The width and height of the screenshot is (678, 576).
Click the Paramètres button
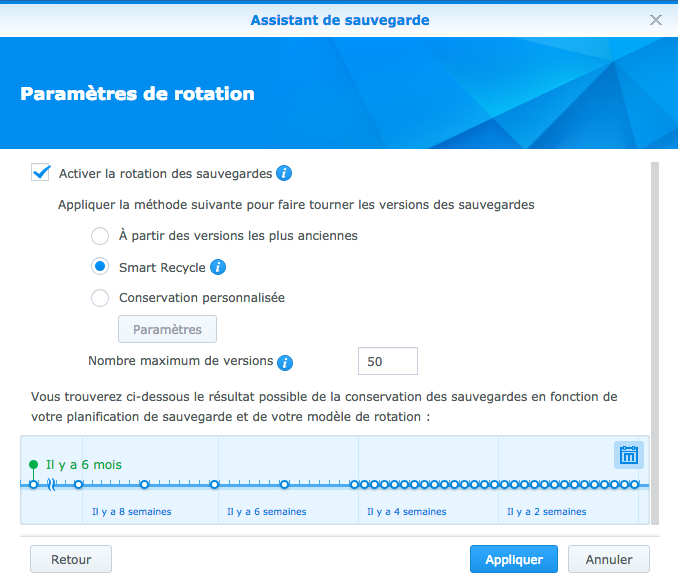click(167, 329)
